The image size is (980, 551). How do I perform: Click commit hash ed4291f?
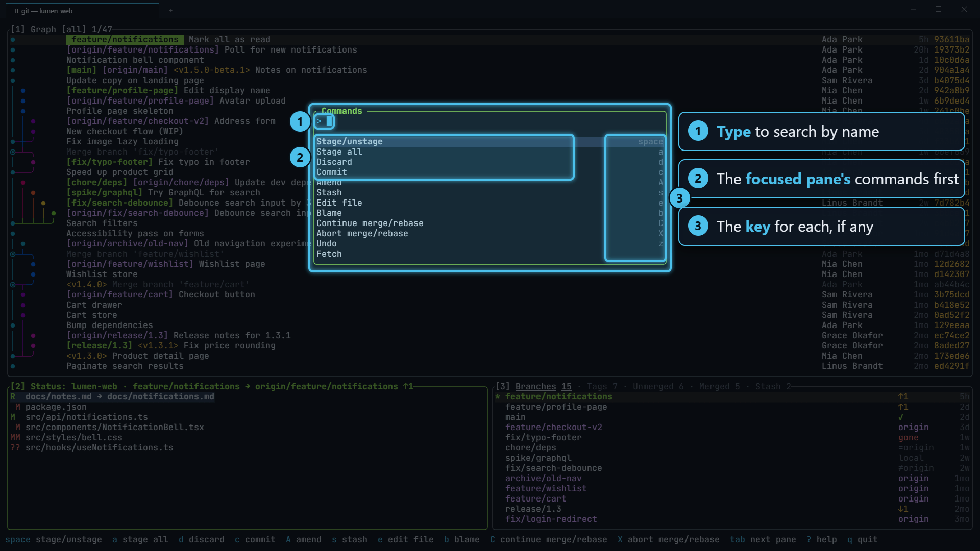point(951,366)
